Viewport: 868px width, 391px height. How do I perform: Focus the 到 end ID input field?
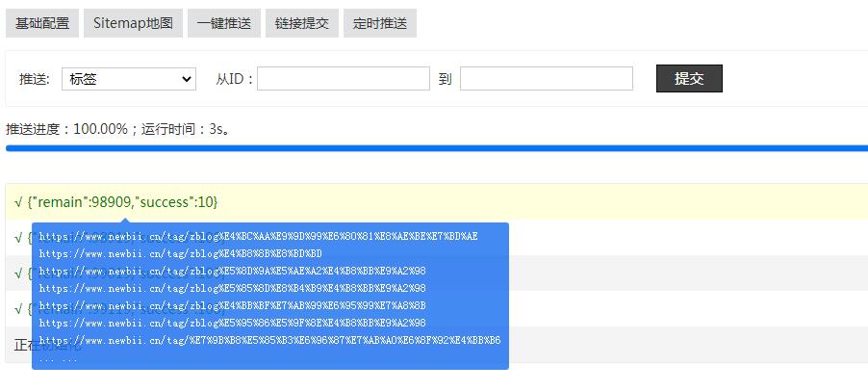point(546,79)
